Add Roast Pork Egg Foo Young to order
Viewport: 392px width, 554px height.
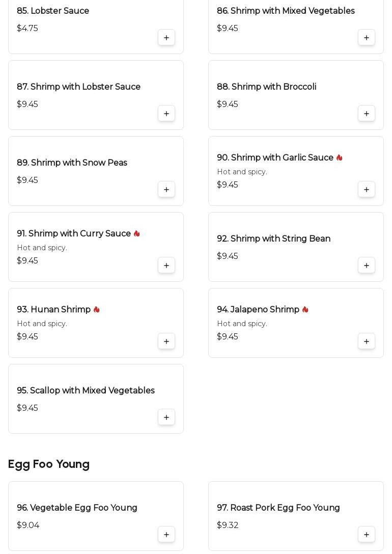pos(367,535)
